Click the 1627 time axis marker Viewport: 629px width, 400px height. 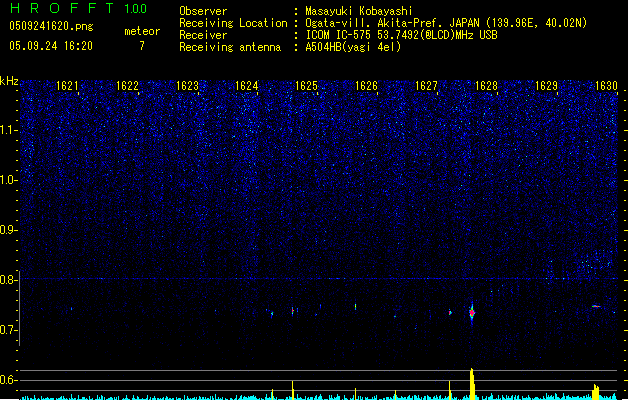pos(426,86)
